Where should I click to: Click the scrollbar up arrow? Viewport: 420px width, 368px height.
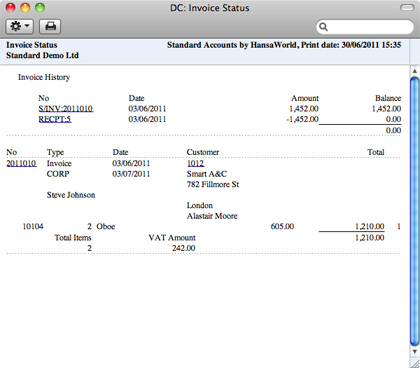click(415, 71)
